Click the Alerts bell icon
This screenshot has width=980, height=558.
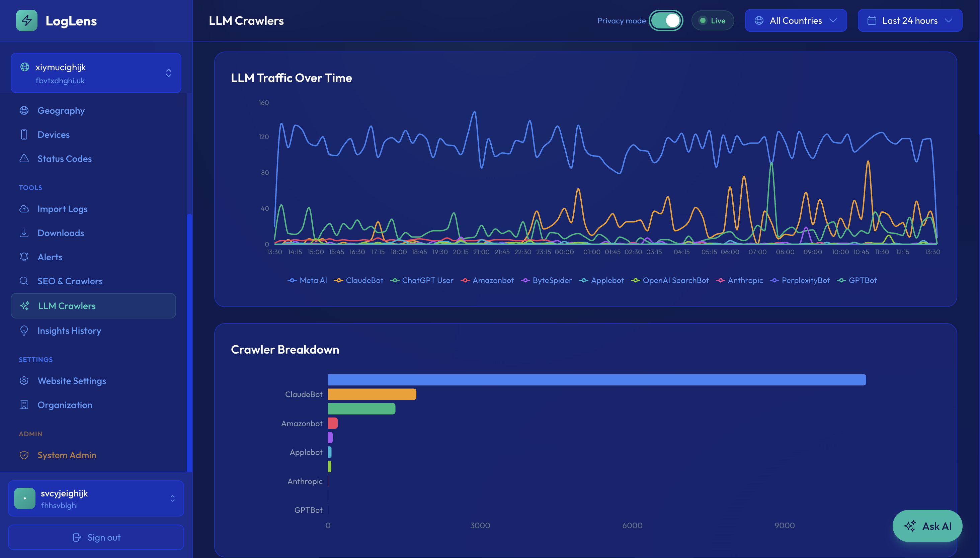point(24,257)
